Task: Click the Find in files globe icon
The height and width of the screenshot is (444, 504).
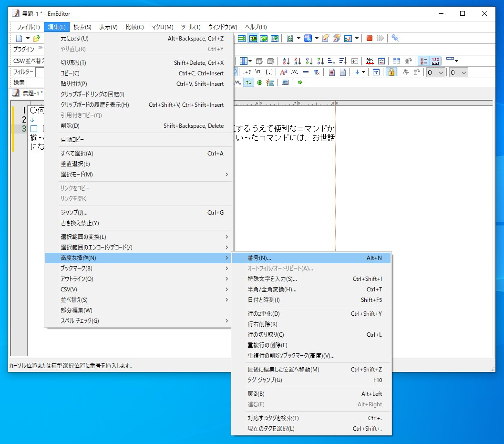Action: pos(259,83)
